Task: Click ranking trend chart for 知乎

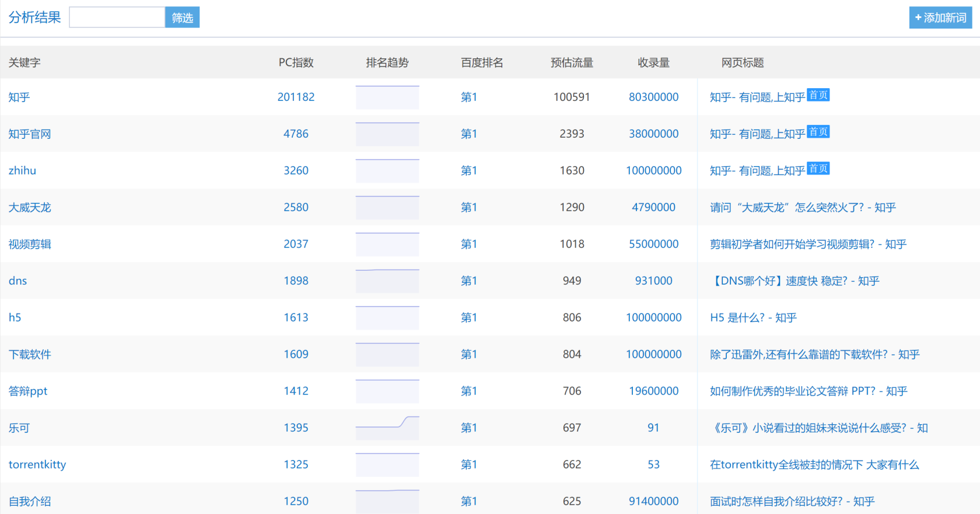Action: tap(387, 97)
